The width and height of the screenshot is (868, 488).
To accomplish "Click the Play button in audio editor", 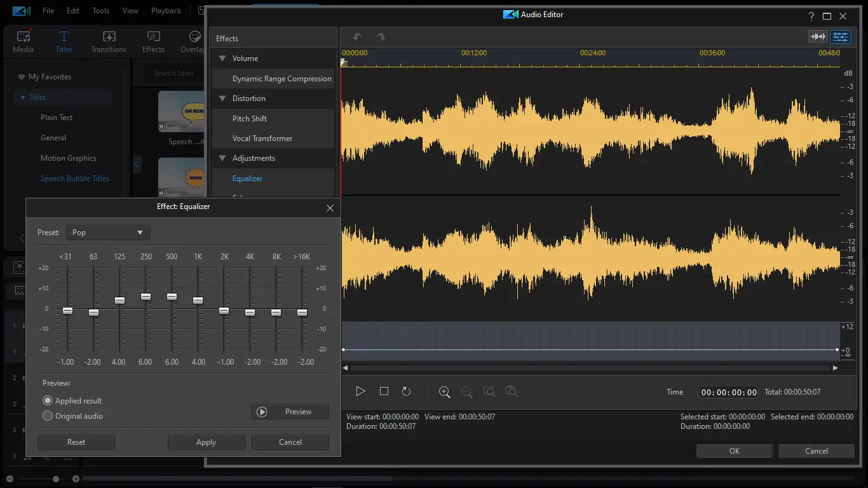I will tap(360, 391).
